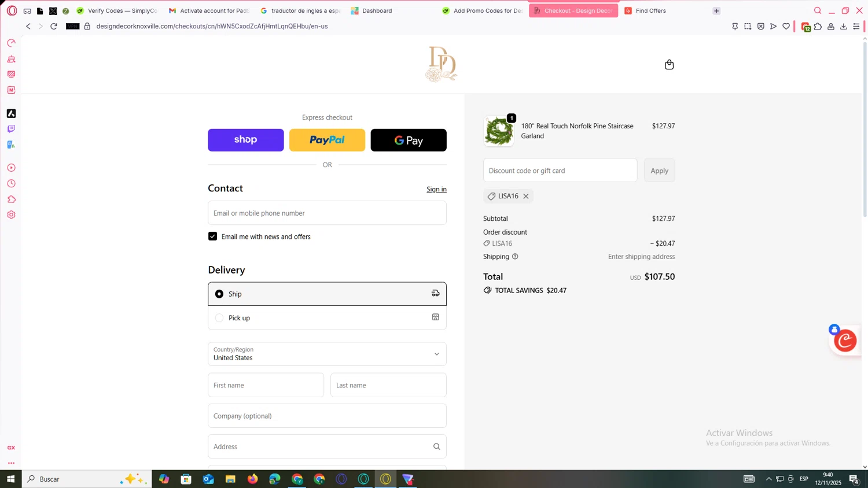Focus the Last name field
Screen dimensions: 868x488
click(388, 385)
